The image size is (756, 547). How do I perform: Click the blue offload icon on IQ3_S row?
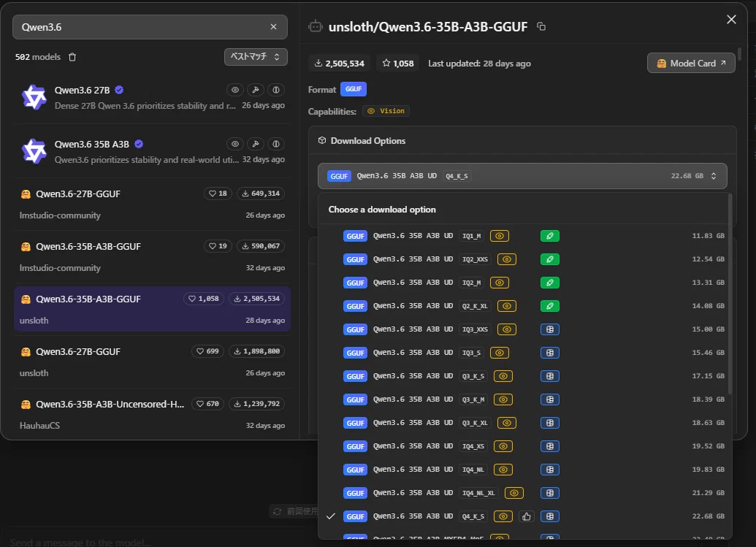click(549, 353)
